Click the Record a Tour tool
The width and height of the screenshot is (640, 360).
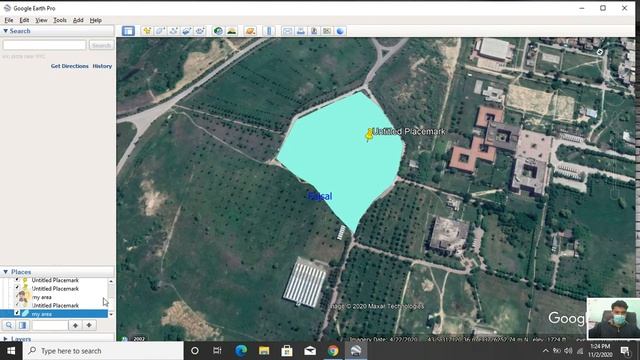200,31
